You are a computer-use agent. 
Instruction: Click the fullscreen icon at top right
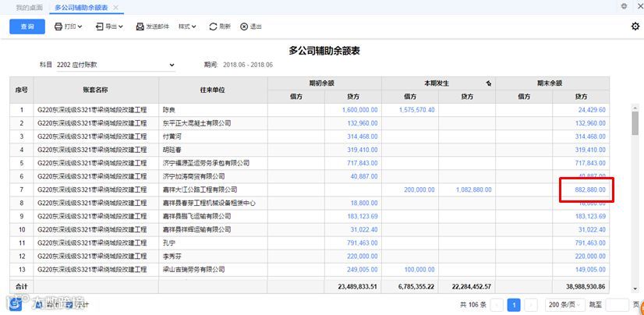(x=624, y=6)
